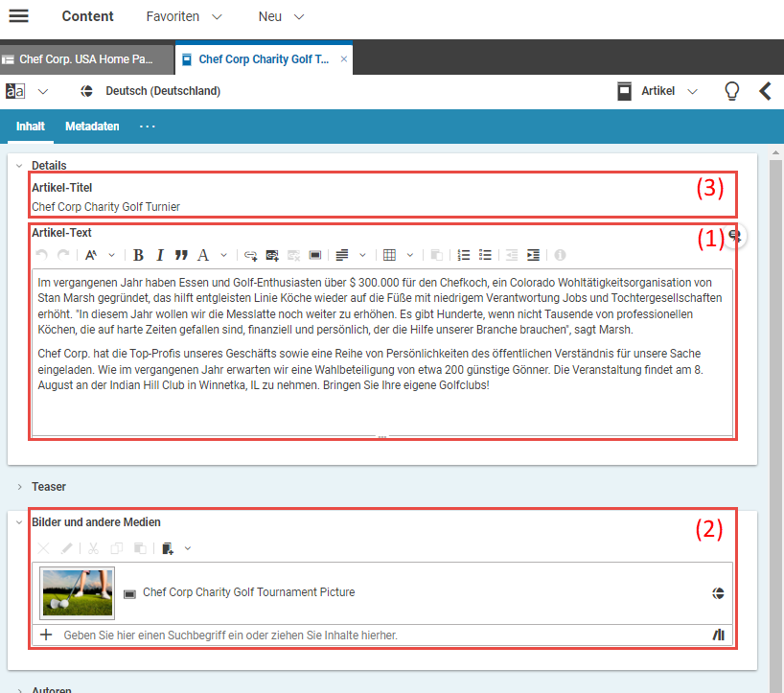Expand the Teaser section
Viewport: 784px width, 693px height.
pos(19,487)
